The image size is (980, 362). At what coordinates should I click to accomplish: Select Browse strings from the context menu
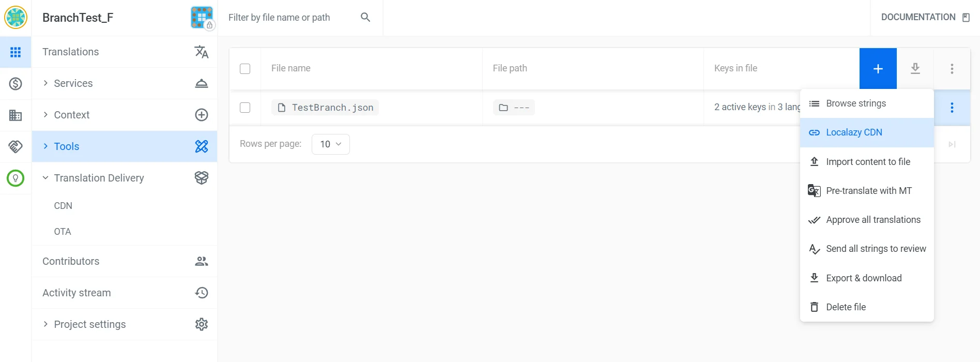(856, 103)
